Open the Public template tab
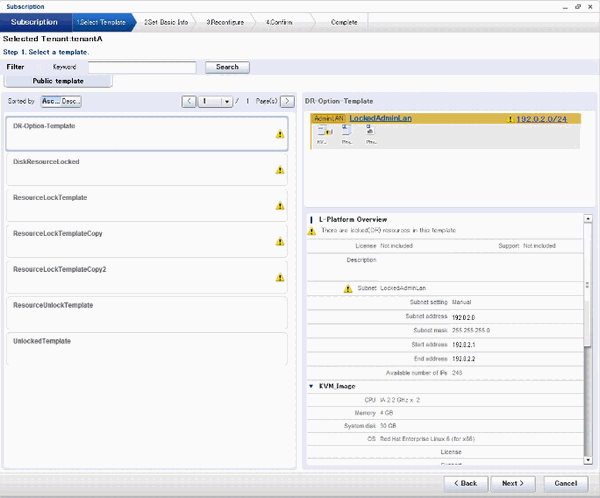The image size is (600, 498). tap(58, 81)
